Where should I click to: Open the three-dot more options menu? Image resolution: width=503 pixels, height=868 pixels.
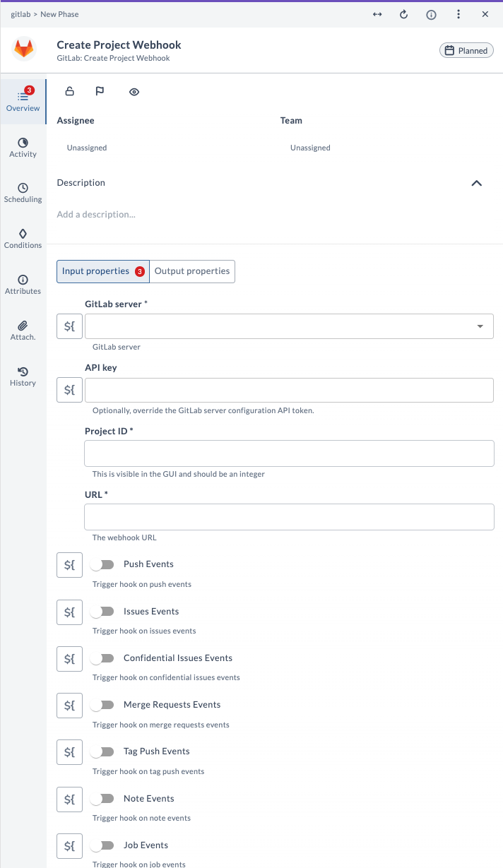[458, 14]
